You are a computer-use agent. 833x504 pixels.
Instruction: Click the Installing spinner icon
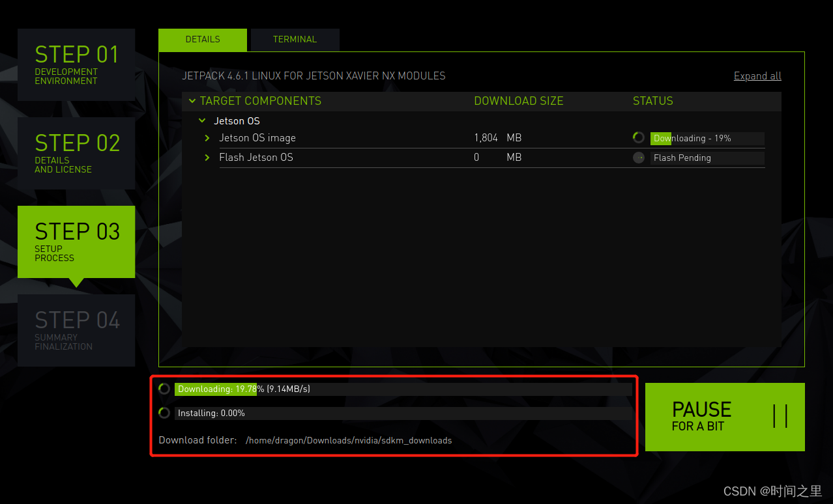coord(164,413)
